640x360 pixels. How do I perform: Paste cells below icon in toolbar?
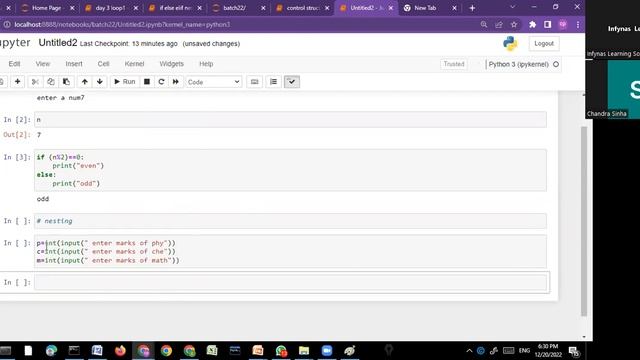coord(66,82)
